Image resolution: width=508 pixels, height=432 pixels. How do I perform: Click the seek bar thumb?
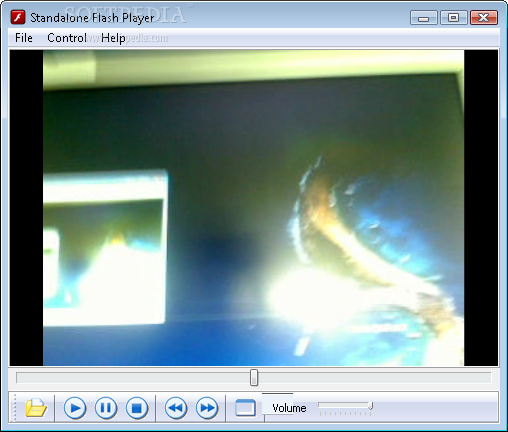pos(254,377)
